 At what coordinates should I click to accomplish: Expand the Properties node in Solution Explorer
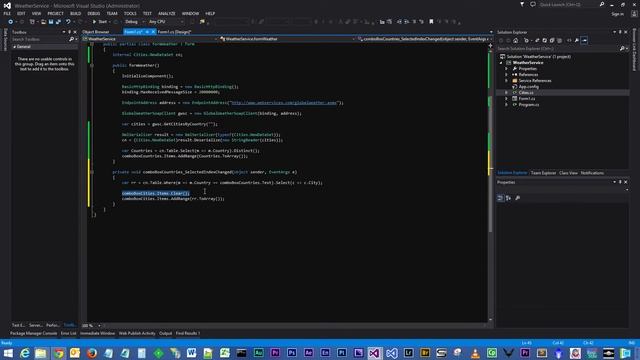tap(507, 69)
